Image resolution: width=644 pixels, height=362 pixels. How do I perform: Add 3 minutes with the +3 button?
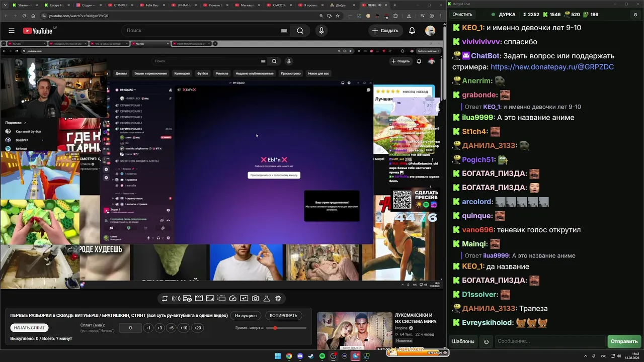(159, 328)
